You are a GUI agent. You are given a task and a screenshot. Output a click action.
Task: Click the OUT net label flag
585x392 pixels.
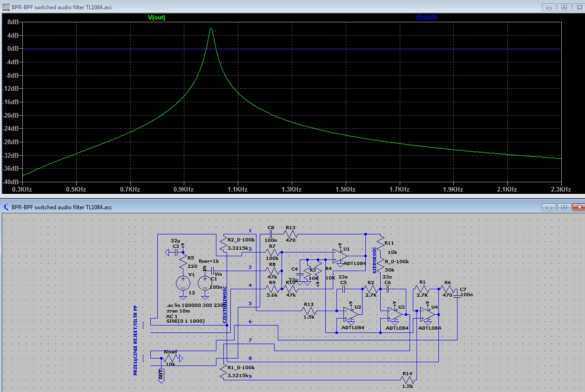coord(161,374)
